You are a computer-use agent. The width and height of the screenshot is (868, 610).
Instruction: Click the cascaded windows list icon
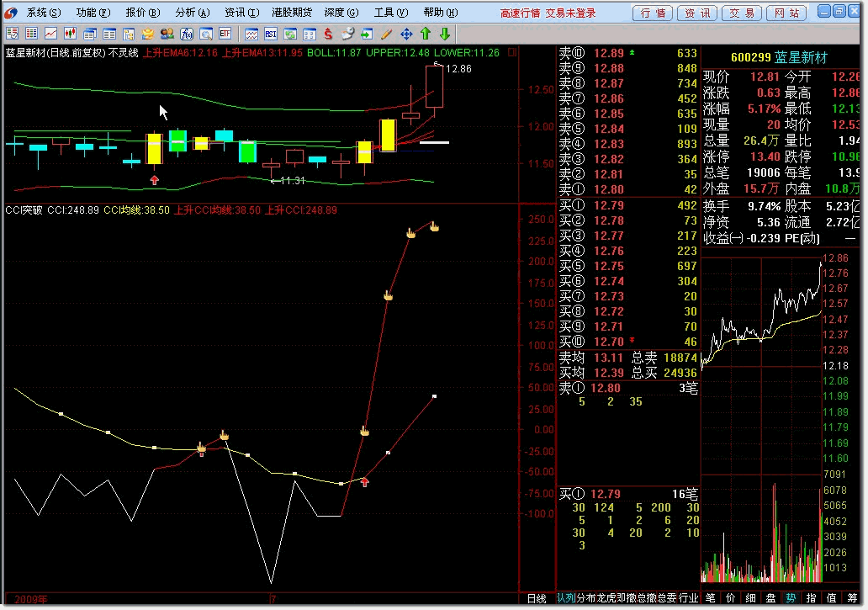90,34
